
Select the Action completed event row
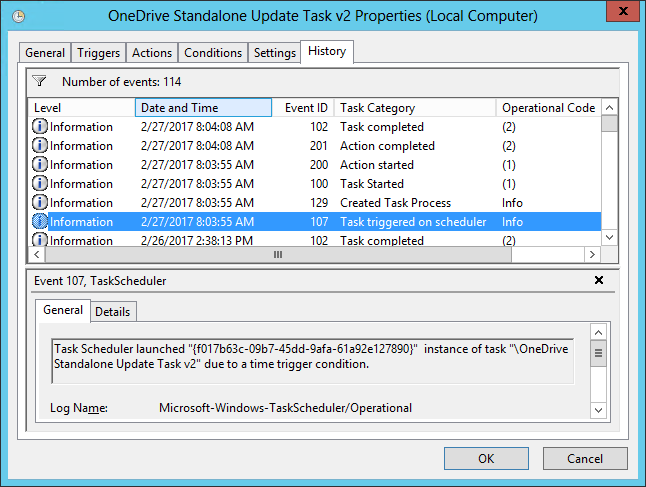315,145
